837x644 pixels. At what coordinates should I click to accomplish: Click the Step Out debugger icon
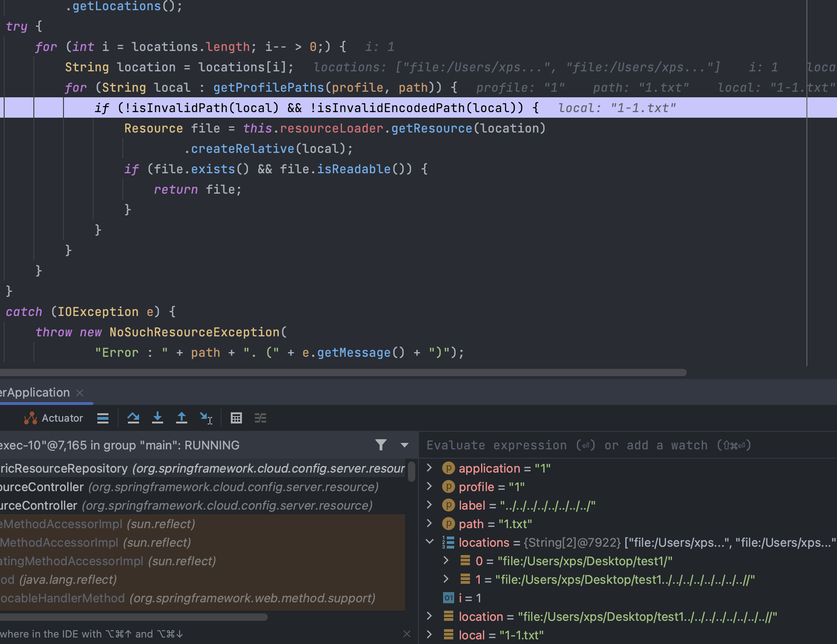(x=182, y=418)
